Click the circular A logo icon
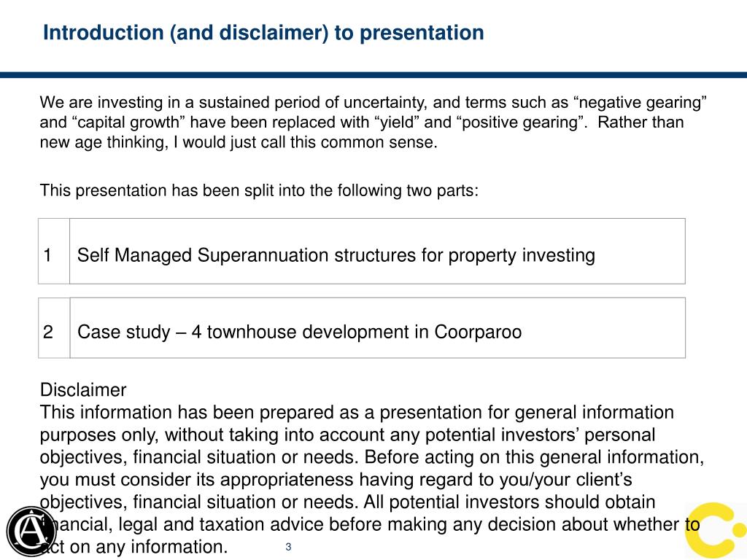Viewport: 747px width, 560px height. 31,530
